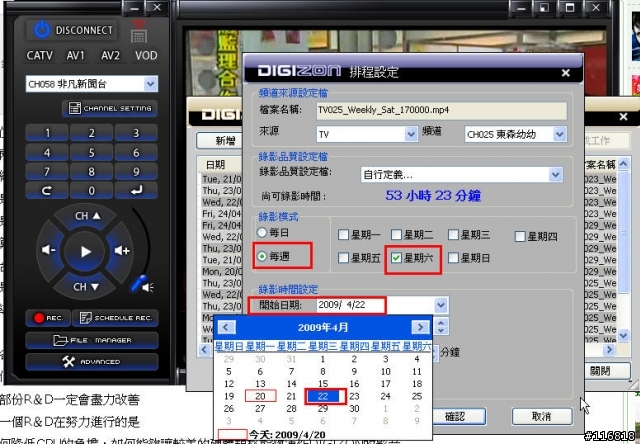Go to next channel with CH up
This screenshot has height=444, width=640.
coord(87,216)
